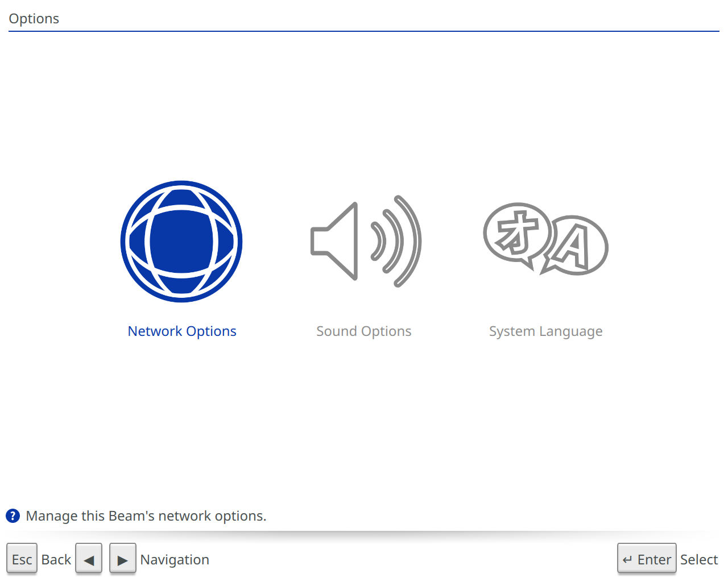Viewport: 728px width, 582px height.
Task: Choose the Sound Options text label
Action: (x=363, y=331)
